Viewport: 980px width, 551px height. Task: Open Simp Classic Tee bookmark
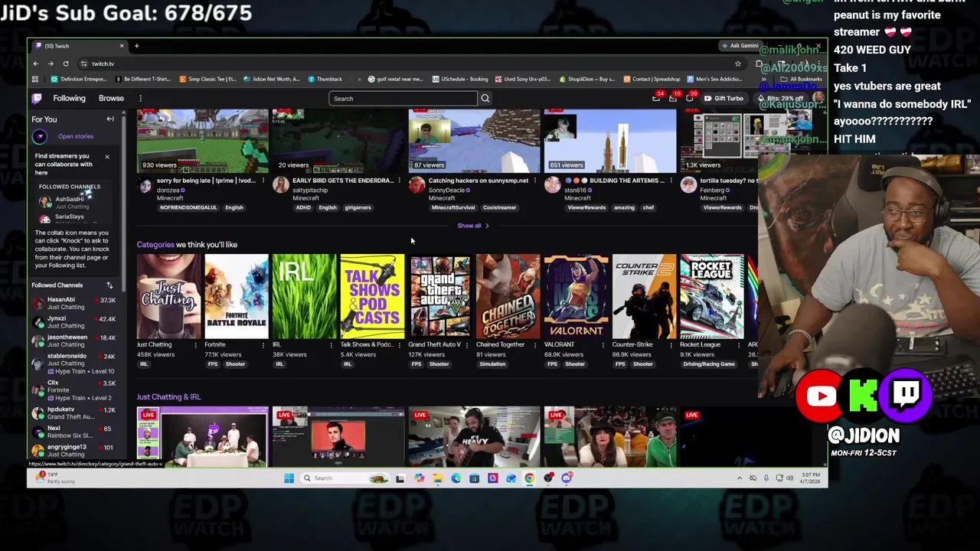coord(208,79)
